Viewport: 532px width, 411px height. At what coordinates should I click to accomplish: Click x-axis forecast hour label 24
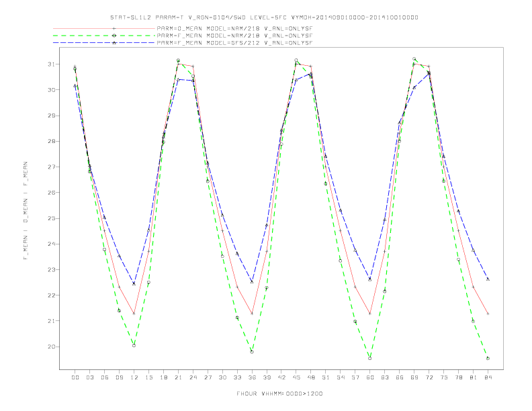193,377
